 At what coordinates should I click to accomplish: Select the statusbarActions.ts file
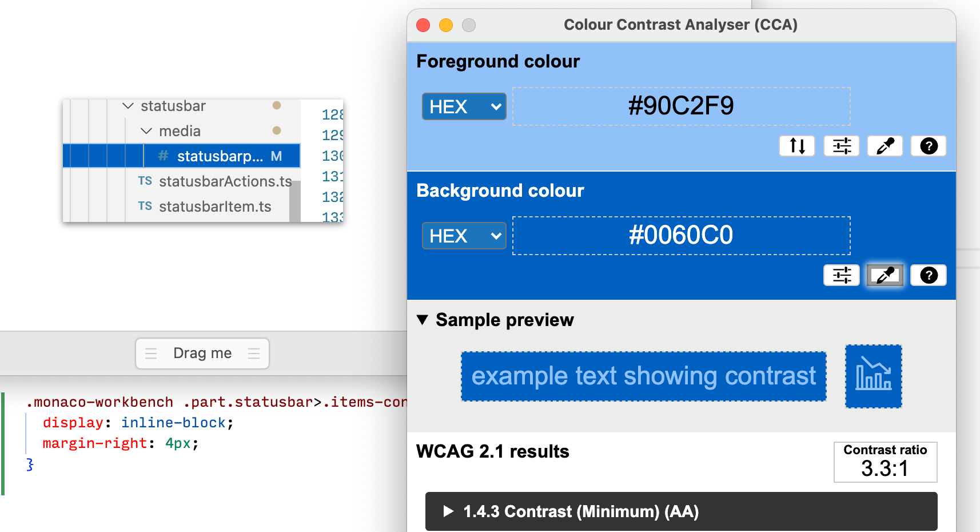click(x=225, y=181)
